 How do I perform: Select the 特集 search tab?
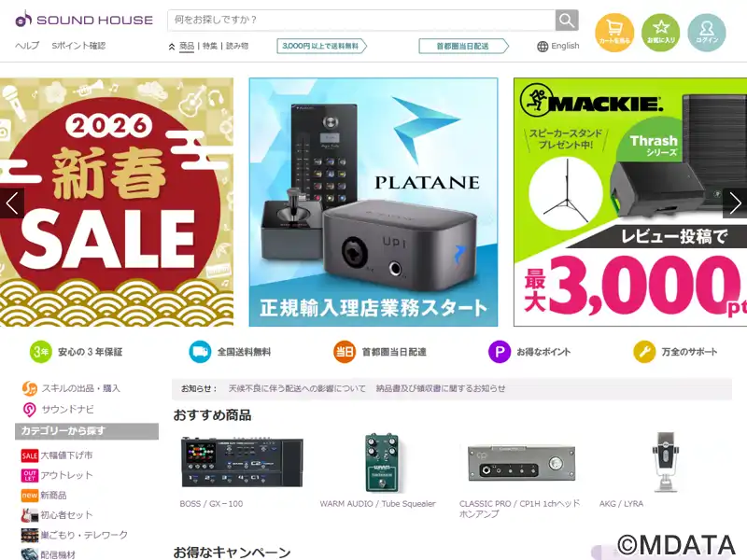pos(209,46)
